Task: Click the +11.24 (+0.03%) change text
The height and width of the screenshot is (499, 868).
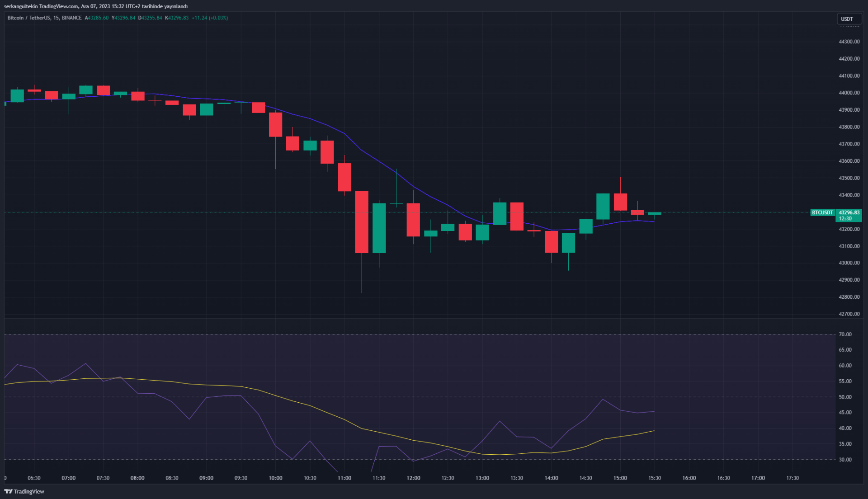Action: click(x=210, y=18)
